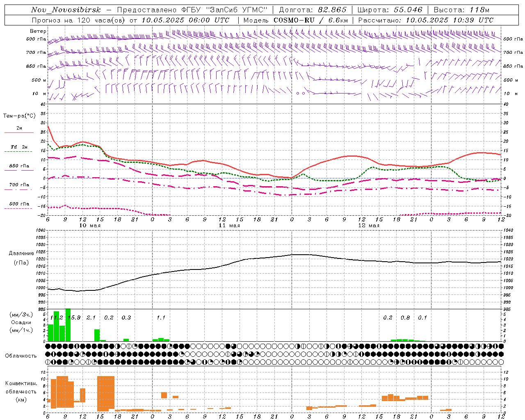The width and height of the screenshot is (525, 420).
Task: Click the Nov_Novosibirsk station title
Action: point(66,10)
